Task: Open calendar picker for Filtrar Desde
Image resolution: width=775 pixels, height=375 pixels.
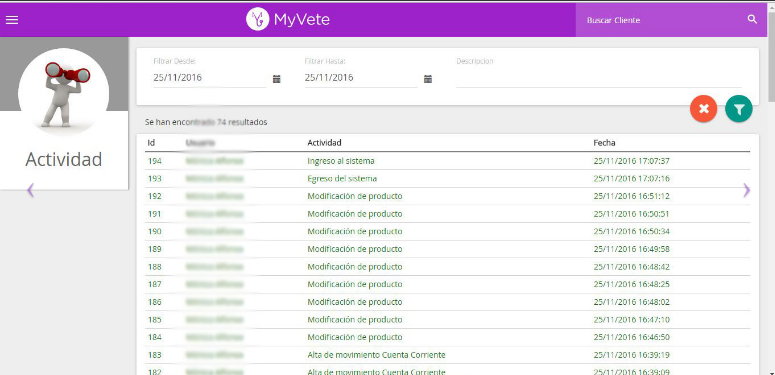Action: (x=277, y=79)
